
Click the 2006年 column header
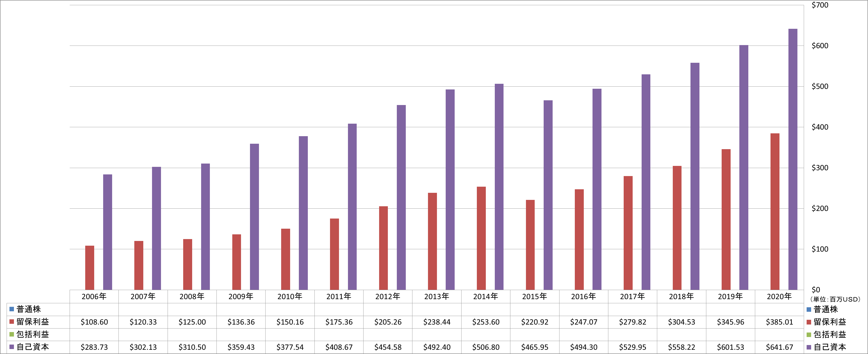tap(94, 296)
